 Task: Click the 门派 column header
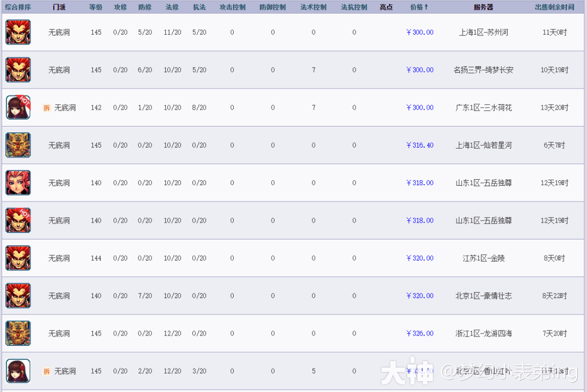[x=59, y=7]
